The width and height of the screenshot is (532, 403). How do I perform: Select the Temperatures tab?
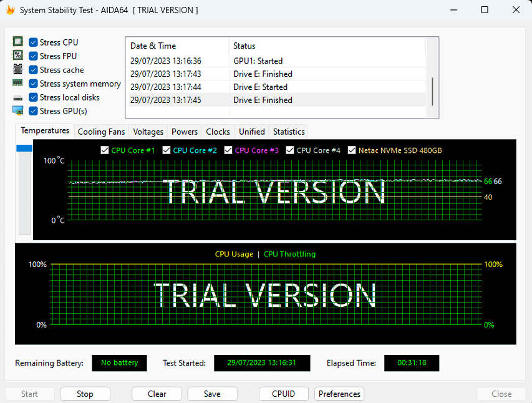(45, 131)
